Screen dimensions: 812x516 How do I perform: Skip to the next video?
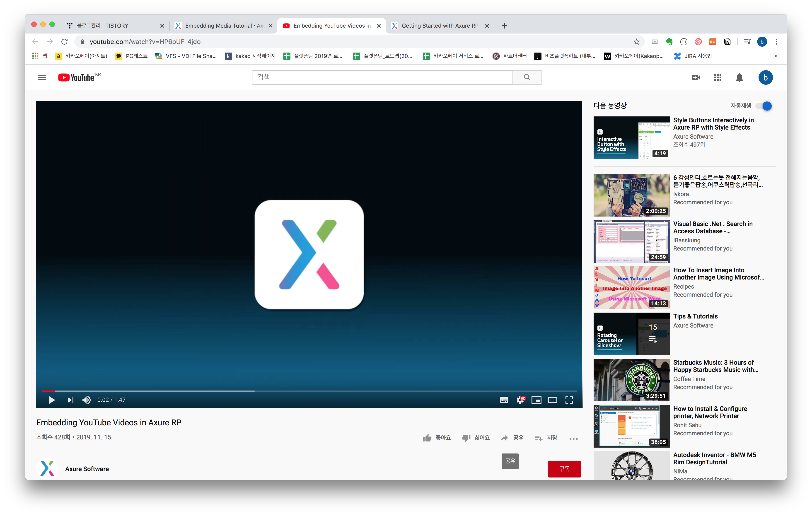pos(70,400)
